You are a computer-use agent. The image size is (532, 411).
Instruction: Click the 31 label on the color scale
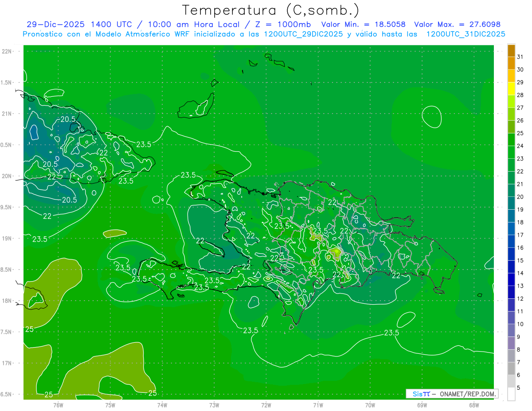520,57
